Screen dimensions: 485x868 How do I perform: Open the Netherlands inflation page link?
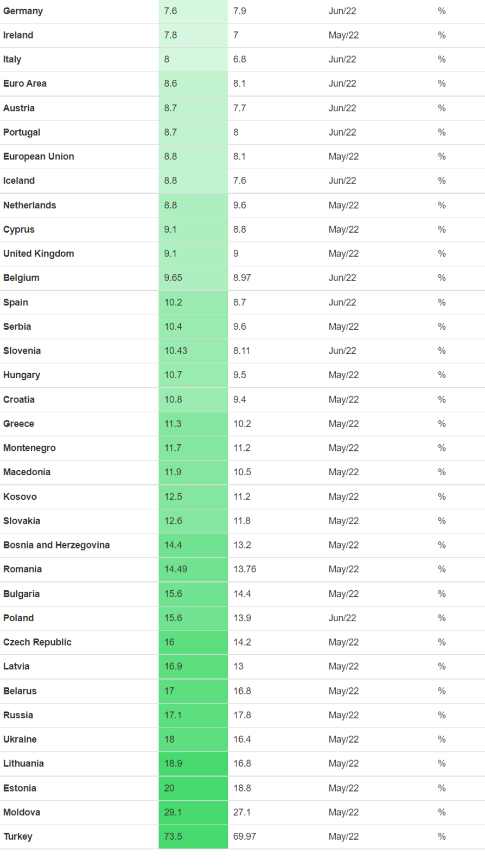pyautogui.click(x=30, y=205)
